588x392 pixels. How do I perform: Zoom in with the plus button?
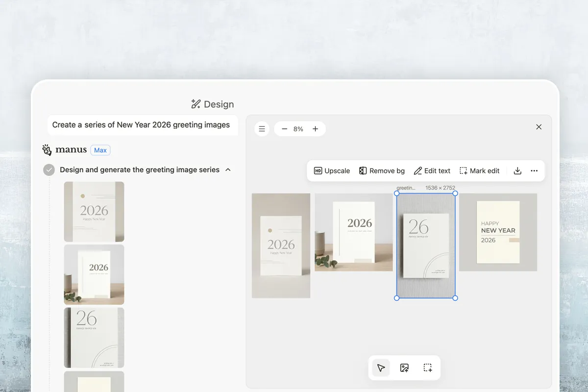coord(315,129)
